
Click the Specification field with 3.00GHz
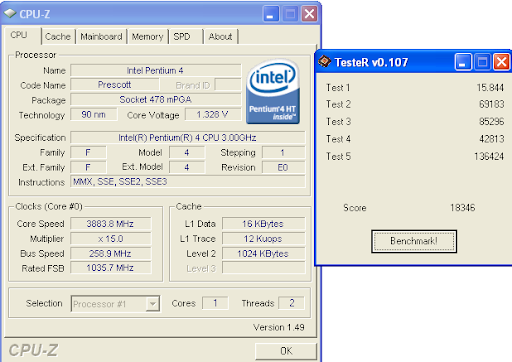coord(188,138)
